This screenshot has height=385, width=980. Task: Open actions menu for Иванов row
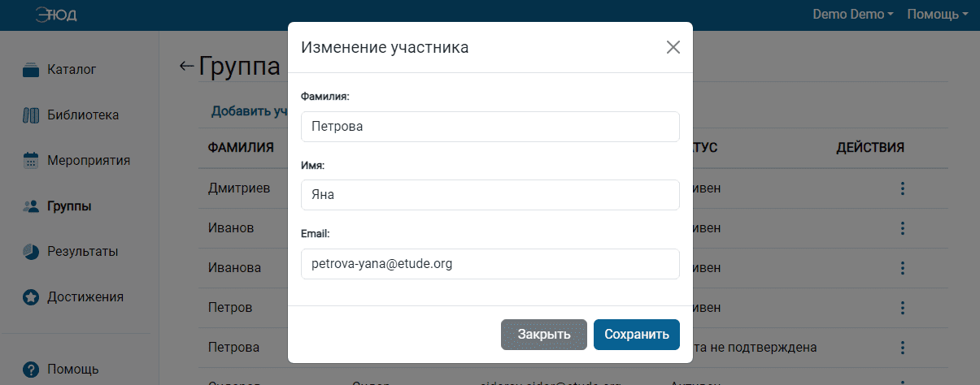[902, 228]
